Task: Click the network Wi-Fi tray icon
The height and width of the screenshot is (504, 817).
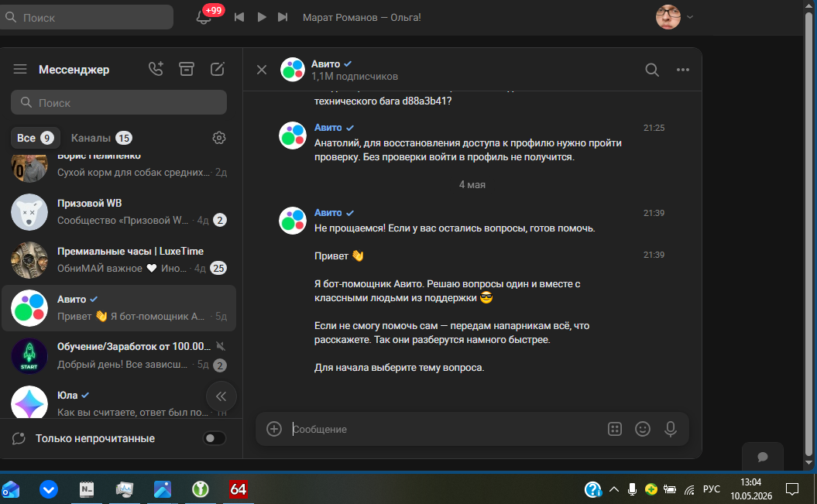Action: 690,489
